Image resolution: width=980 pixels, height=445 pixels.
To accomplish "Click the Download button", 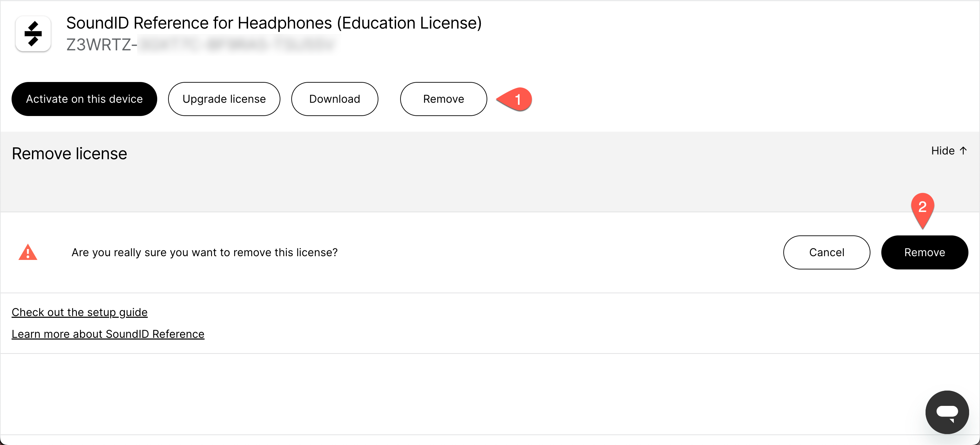I will pos(334,99).
